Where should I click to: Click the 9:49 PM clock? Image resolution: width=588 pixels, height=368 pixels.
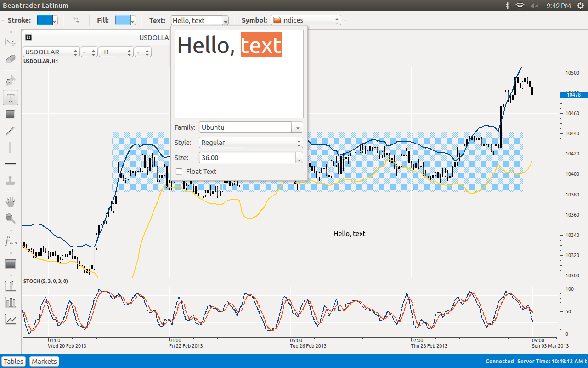(x=559, y=6)
